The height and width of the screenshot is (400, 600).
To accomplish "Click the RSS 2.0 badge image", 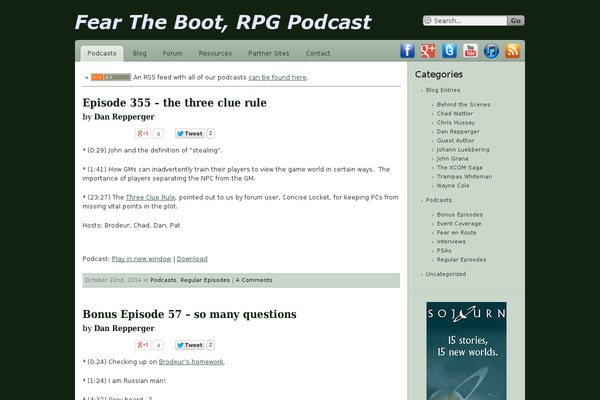I will [111, 77].
